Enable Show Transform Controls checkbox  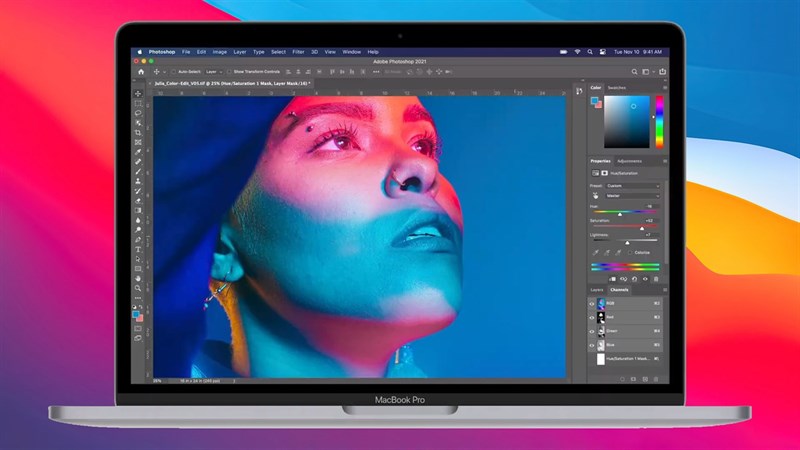(x=229, y=72)
